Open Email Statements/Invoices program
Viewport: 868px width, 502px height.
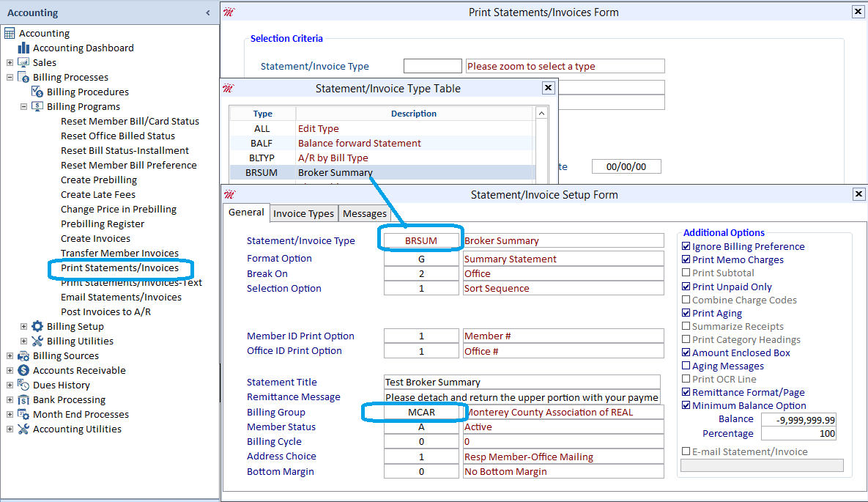[x=122, y=297]
